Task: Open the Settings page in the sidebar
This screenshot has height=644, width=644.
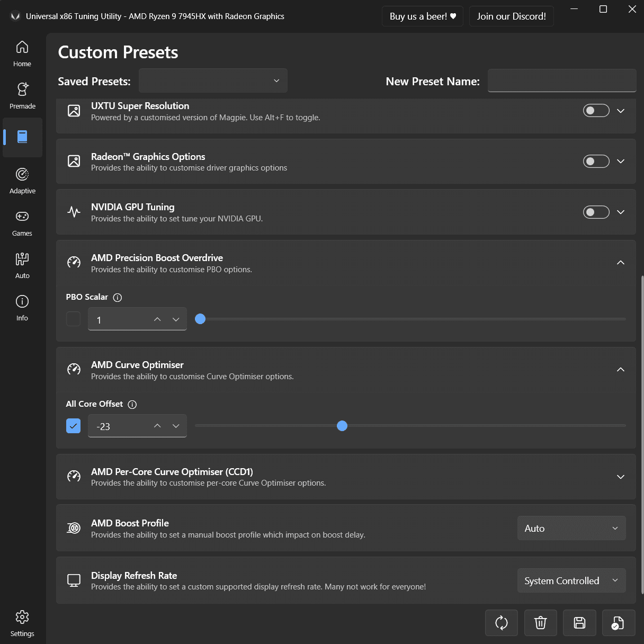Action: [x=22, y=623]
